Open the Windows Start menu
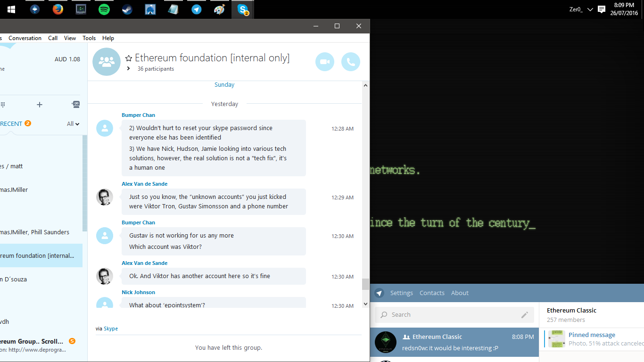The height and width of the screenshot is (362, 644). (x=11, y=9)
